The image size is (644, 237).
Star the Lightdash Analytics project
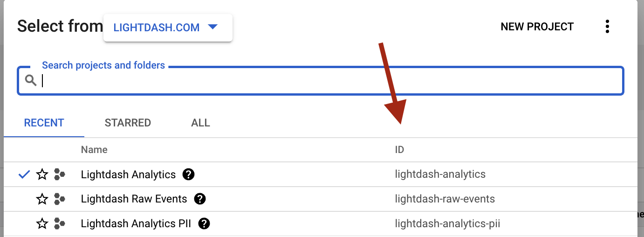click(x=42, y=175)
